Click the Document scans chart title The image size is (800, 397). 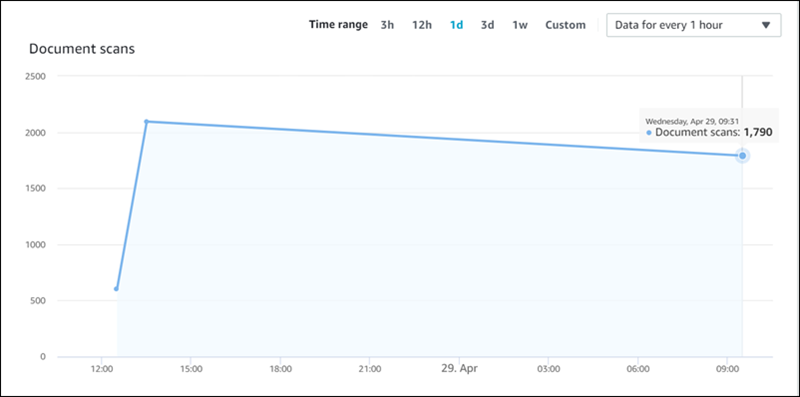click(x=82, y=49)
